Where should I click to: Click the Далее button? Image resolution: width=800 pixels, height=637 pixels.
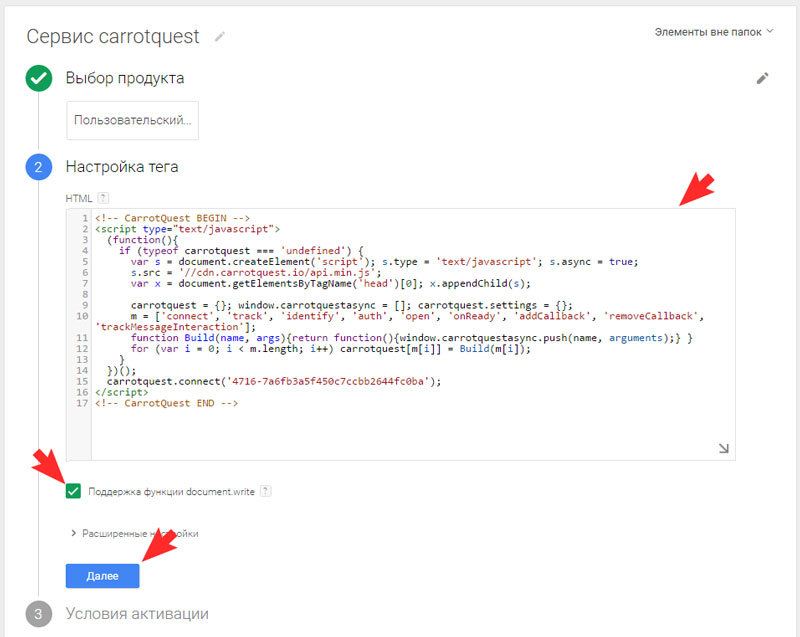[103, 576]
